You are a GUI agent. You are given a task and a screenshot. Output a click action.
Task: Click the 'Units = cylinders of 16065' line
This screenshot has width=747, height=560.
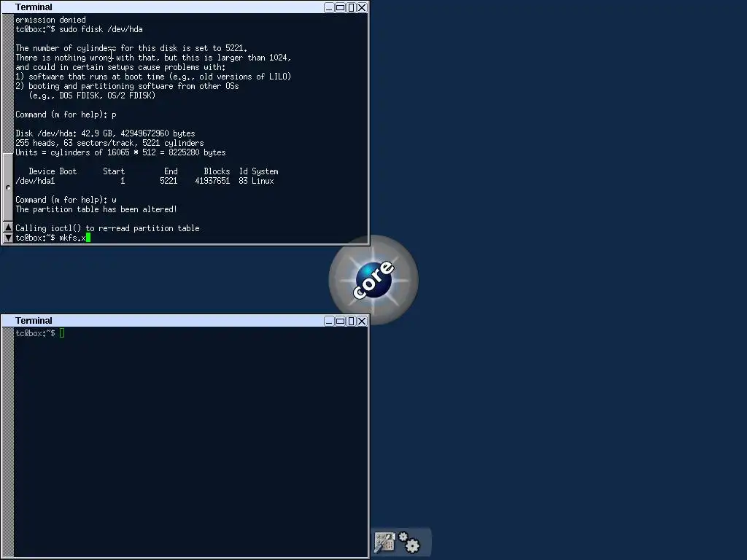pyautogui.click(x=120, y=152)
